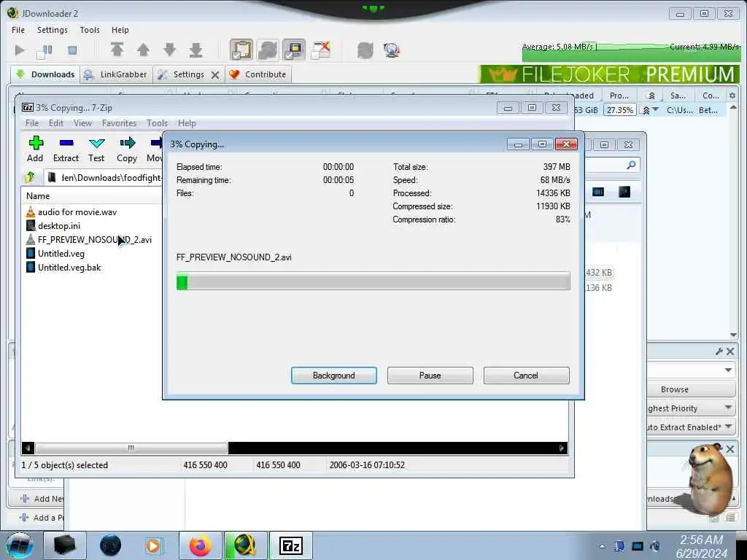Screen dimensions: 747x560
Task: Switch to the LinkGrabber tab
Action: (x=116, y=74)
